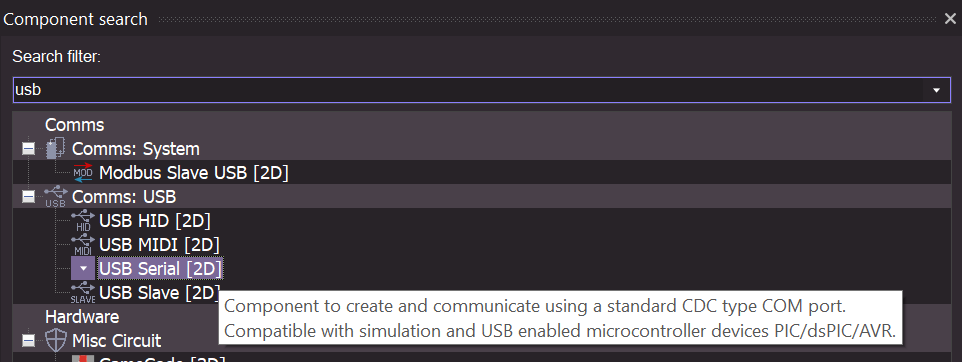Collapse the Comms: System tree node
962x362 pixels.
(x=28, y=148)
